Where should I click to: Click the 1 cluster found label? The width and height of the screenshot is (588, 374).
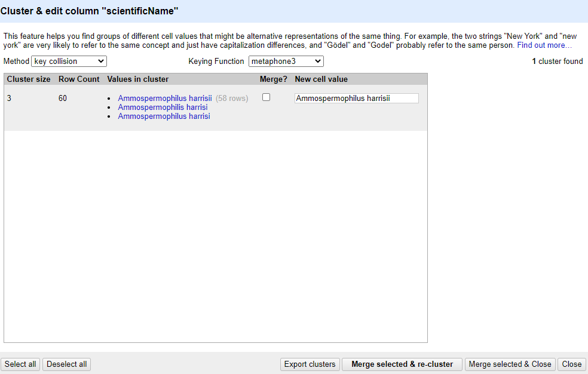coord(557,61)
